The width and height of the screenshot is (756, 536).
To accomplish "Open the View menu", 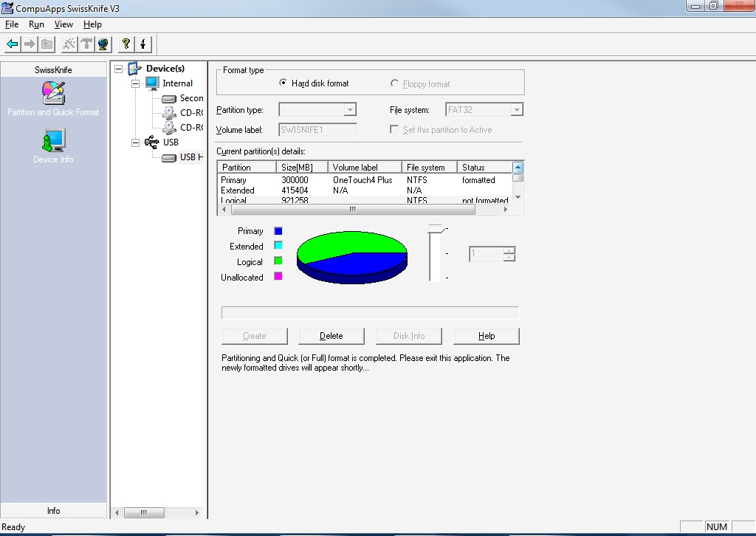I will pyautogui.click(x=63, y=24).
